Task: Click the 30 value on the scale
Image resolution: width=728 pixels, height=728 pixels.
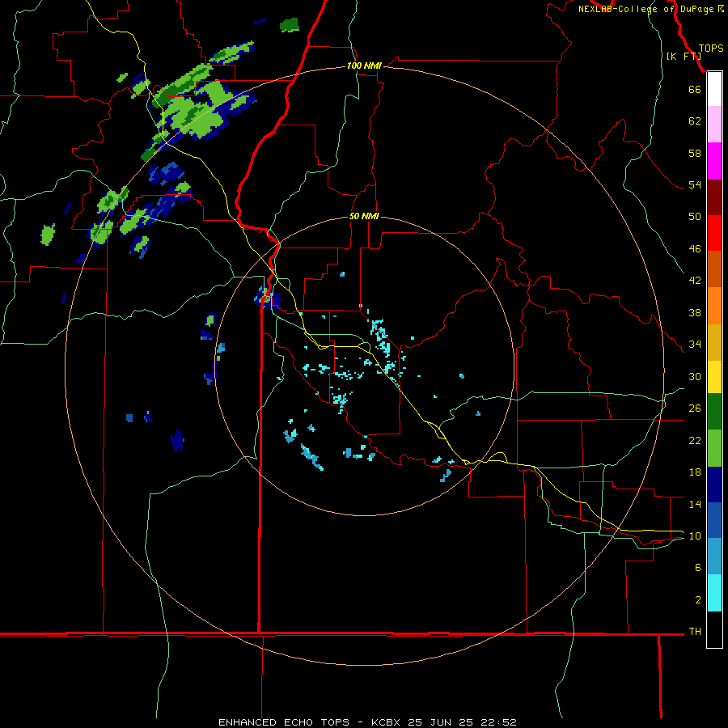Action: coord(695,376)
